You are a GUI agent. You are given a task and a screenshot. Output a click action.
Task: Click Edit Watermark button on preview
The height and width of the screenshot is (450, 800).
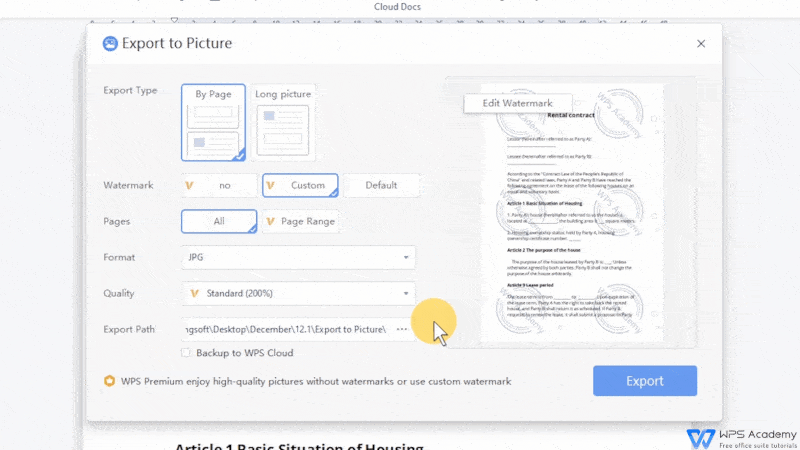tap(517, 103)
